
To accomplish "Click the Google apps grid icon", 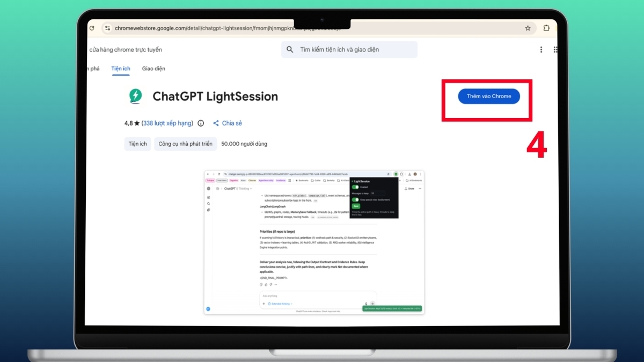I will (556, 49).
